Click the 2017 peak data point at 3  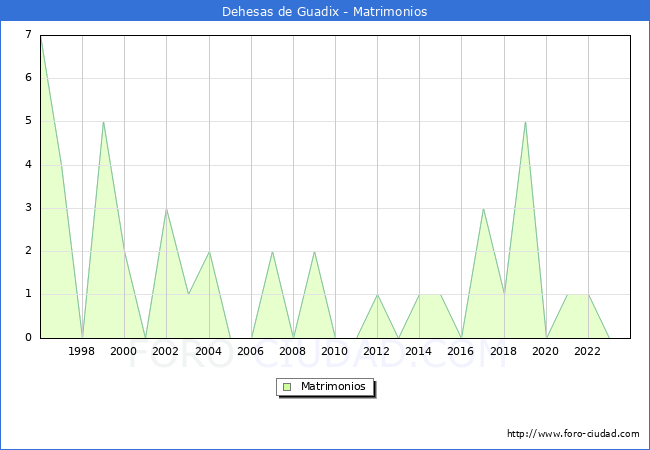click(483, 208)
